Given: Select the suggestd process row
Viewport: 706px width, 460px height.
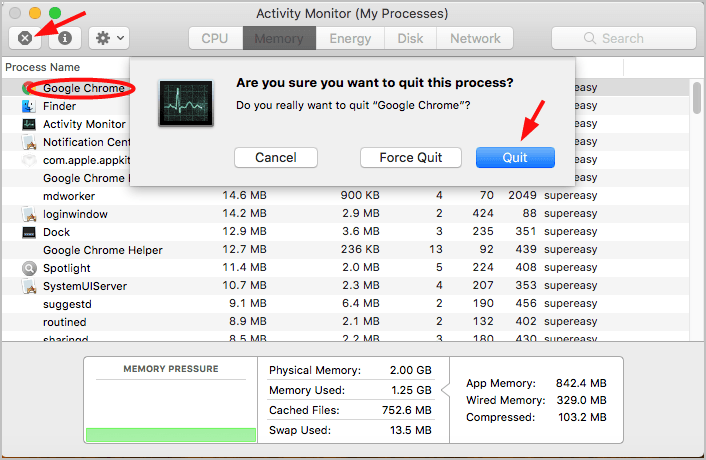Looking at the screenshot, I should (346, 304).
